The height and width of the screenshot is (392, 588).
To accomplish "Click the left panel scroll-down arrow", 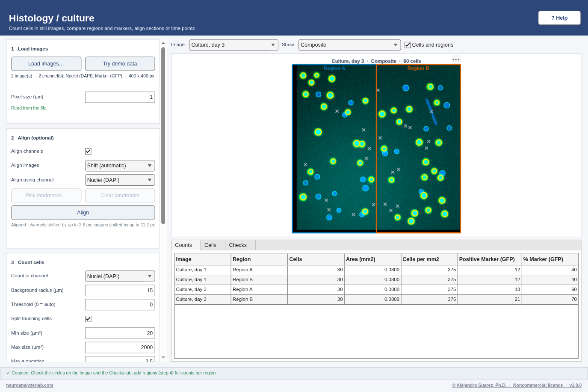I will coord(163,357).
